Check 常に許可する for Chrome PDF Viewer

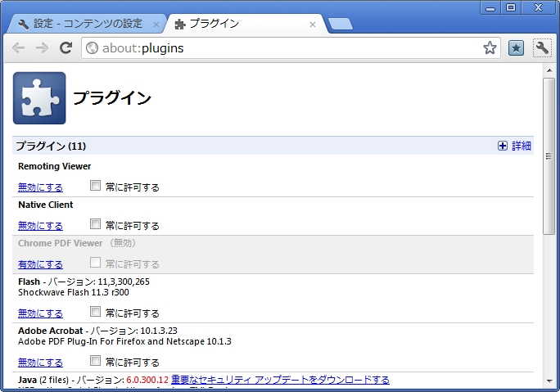click(95, 263)
